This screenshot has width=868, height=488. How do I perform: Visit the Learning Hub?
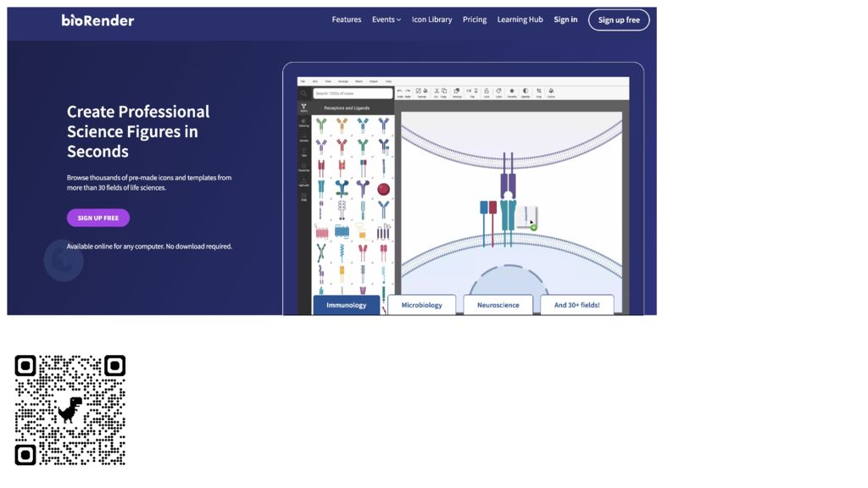pyautogui.click(x=520, y=19)
